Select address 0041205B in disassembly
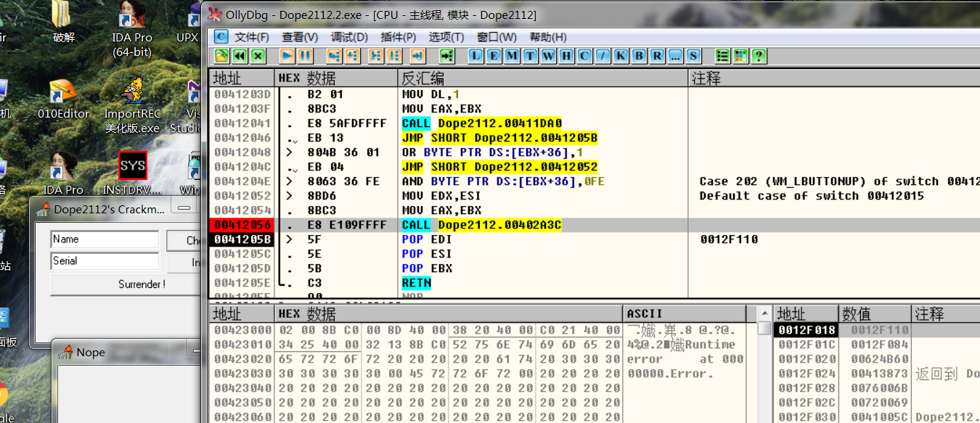The height and width of the screenshot is (423, 980). (x=242, y=239)
